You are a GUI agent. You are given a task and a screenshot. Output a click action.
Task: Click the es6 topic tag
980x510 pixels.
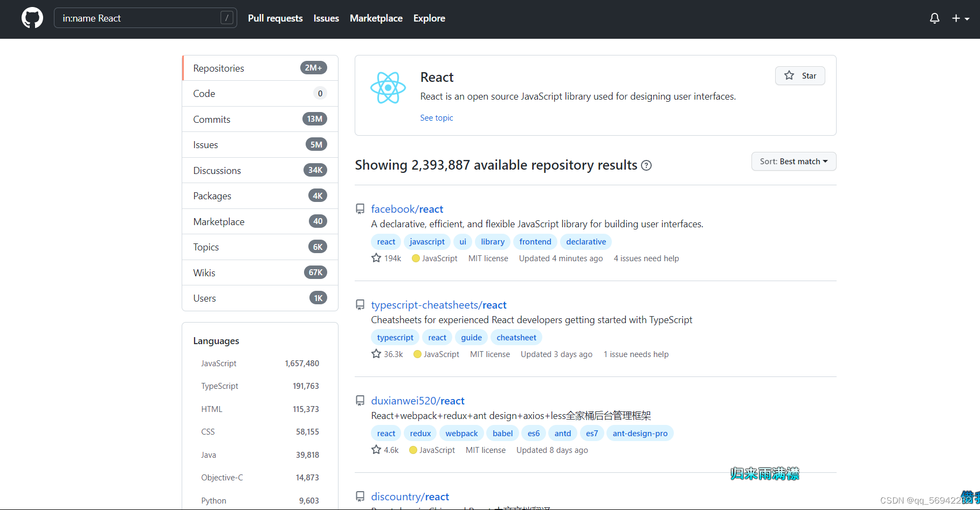point(534,434)
